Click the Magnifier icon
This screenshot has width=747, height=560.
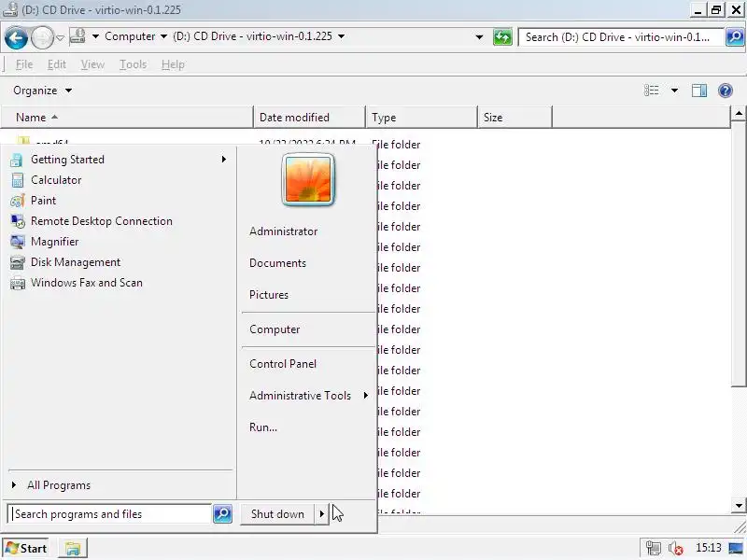(x=17, y=242)
